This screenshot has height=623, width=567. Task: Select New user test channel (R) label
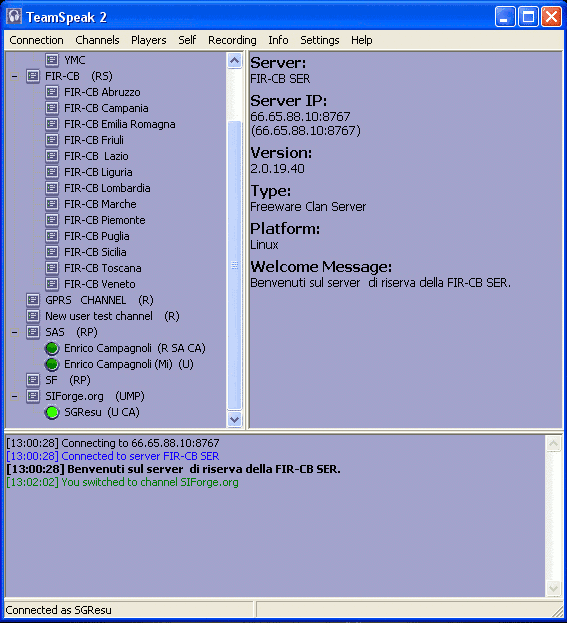pyautogui.click(x=112, y=316)
